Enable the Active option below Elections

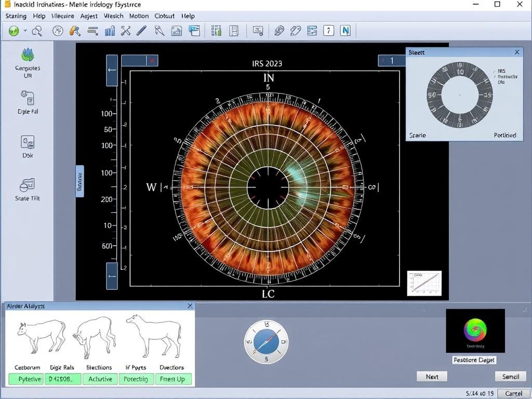tap(100, 379)
